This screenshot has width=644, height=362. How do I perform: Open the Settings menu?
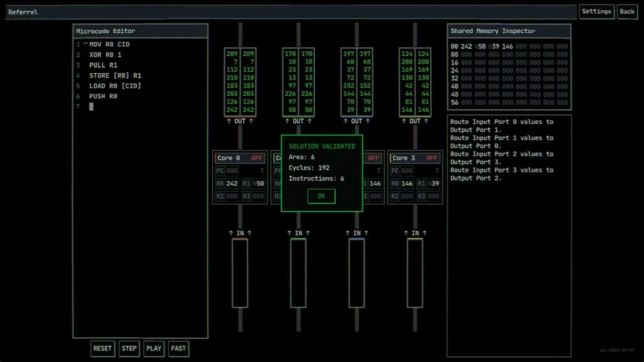coord(596,12)
